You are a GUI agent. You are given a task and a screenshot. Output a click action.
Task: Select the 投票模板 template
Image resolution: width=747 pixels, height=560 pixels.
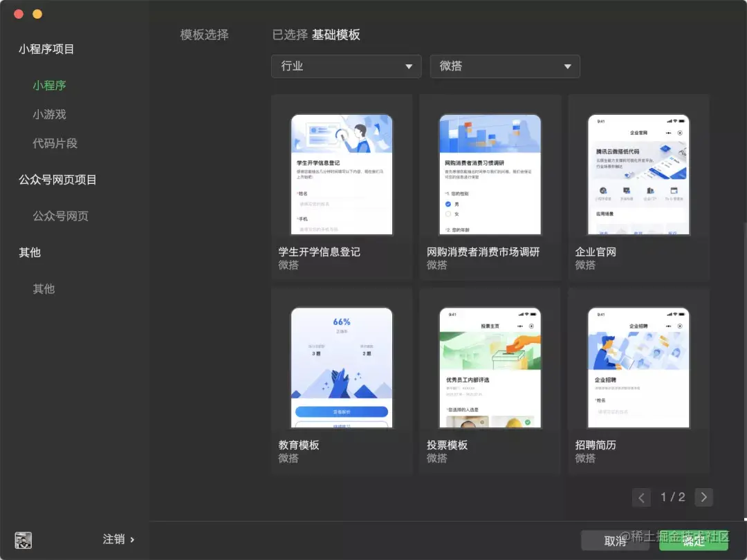(490, 380)
